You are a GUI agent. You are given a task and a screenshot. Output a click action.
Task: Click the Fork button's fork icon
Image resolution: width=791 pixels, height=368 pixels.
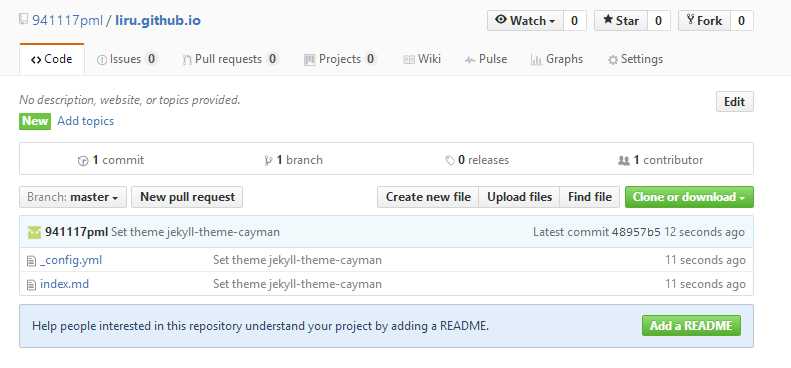tap(691, 20)
